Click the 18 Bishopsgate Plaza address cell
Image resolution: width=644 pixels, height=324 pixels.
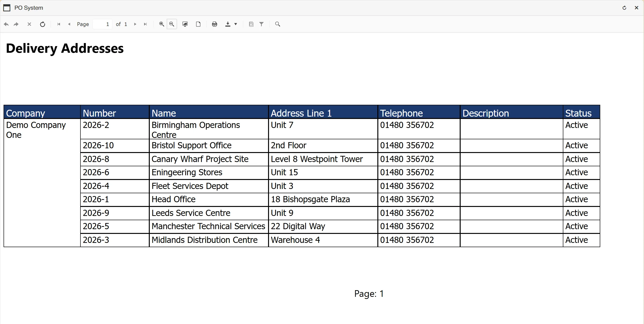coord(323,200)
